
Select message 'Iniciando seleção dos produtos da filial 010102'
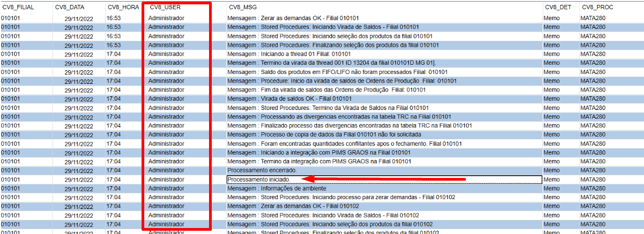330,225
